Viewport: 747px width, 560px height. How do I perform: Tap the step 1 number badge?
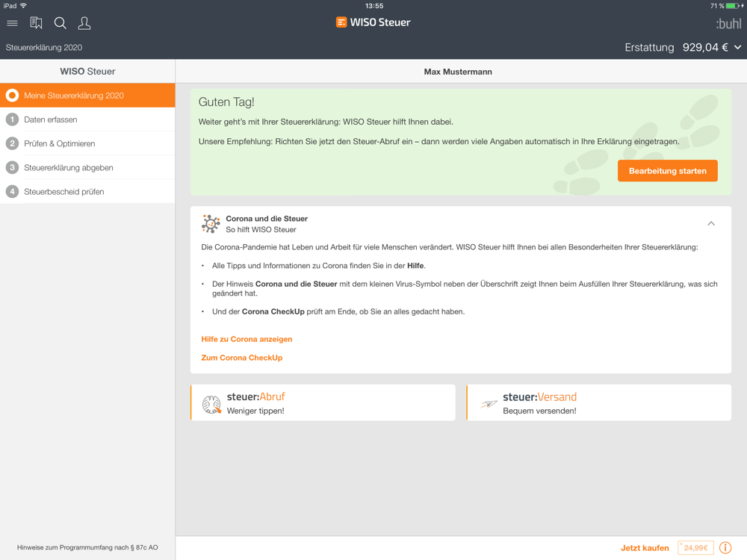(x=13, y=119)
